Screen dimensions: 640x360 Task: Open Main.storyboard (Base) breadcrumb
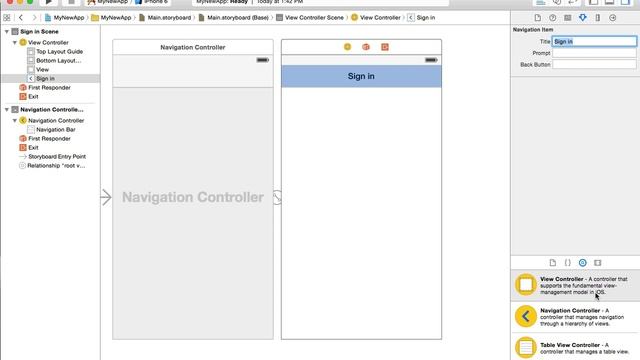point(233,18)
